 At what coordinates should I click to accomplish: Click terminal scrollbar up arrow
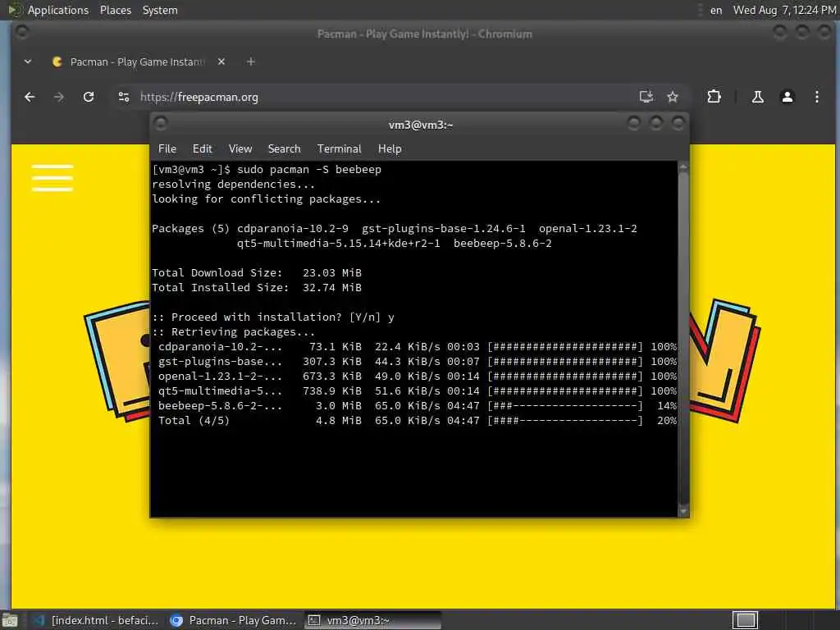click(x=683, y=167)
